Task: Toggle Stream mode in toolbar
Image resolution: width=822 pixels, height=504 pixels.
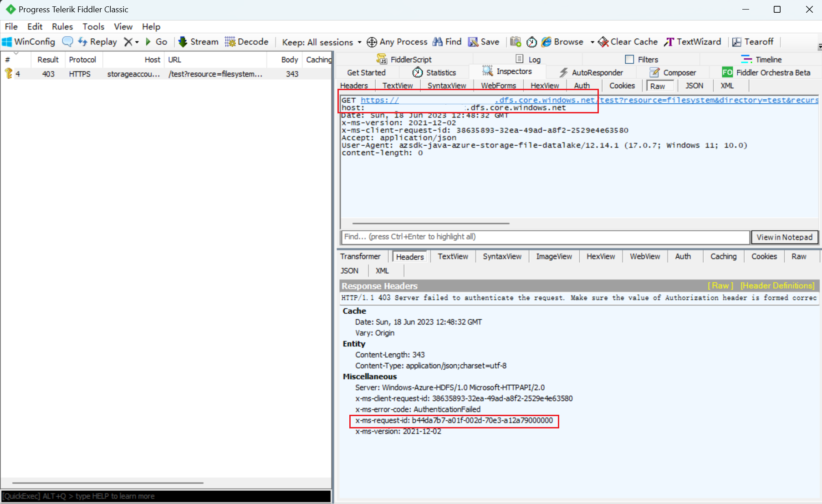Action: click(x=199, y=42)
